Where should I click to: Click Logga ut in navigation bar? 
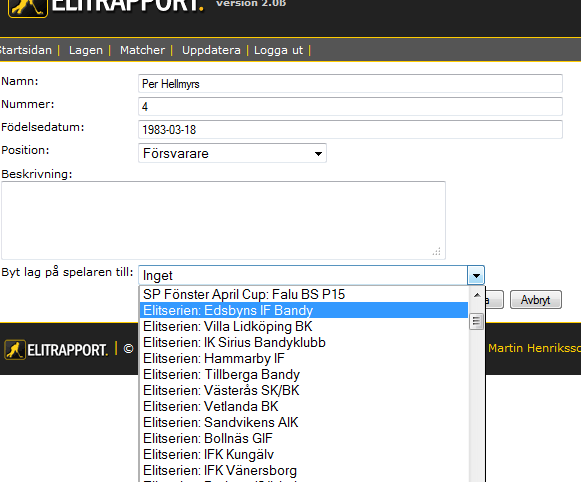click(x=278, y=50)
